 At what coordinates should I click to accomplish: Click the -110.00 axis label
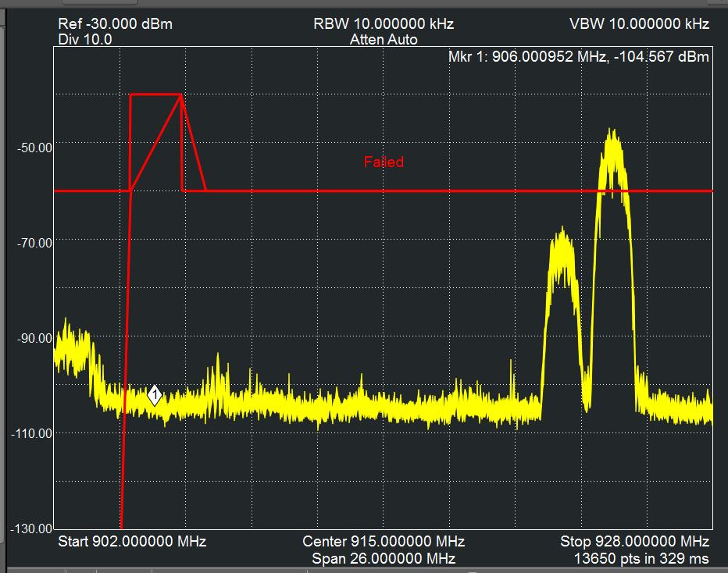(x=31, y=433)
